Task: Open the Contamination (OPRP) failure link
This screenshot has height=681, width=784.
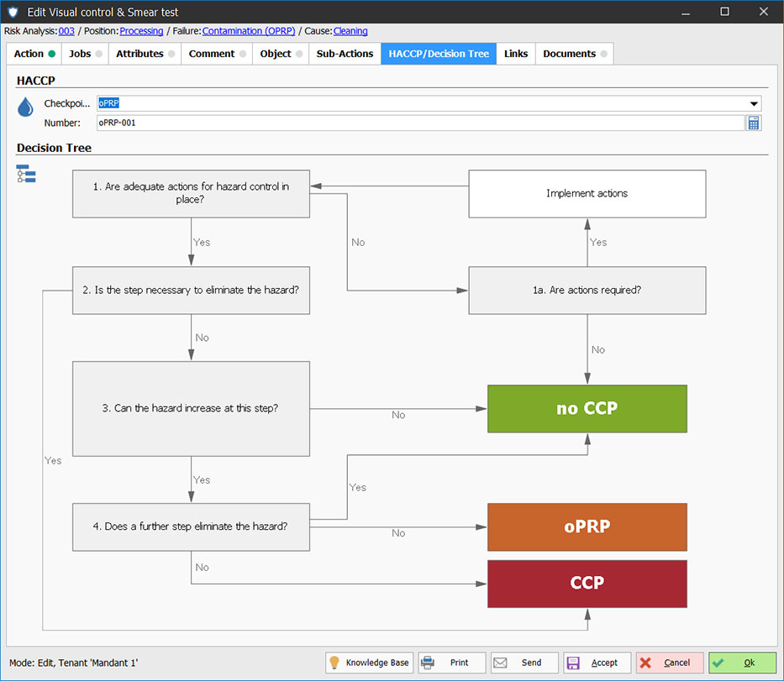Action: [249, 31]
